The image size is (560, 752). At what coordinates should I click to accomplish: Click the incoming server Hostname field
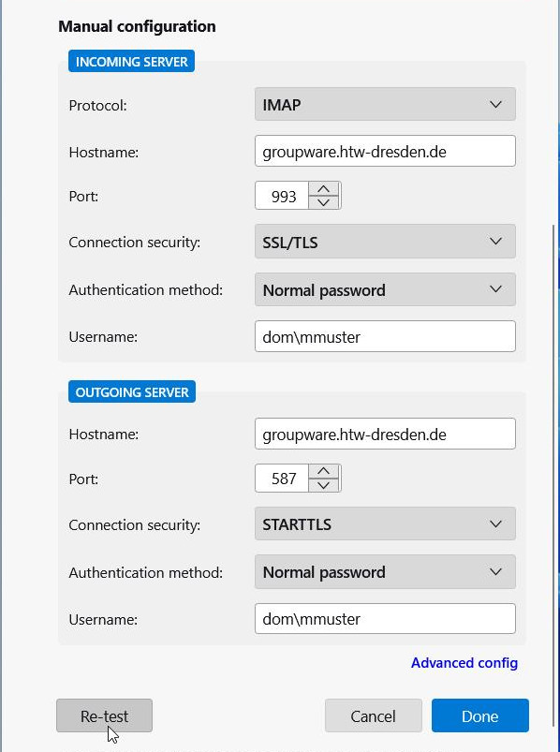[x=385, y=151]
